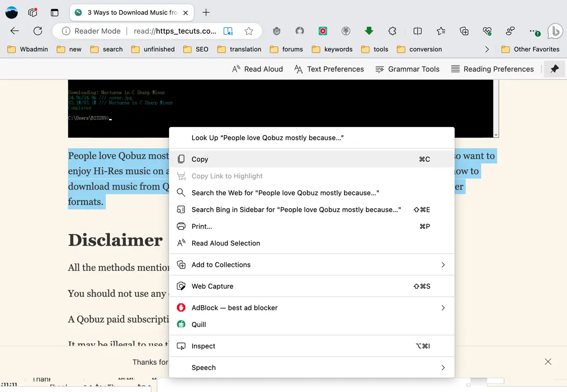Click the tree-shaped extension icon
The height and width of the screenshot is (392, 567).
pos(345,31)
